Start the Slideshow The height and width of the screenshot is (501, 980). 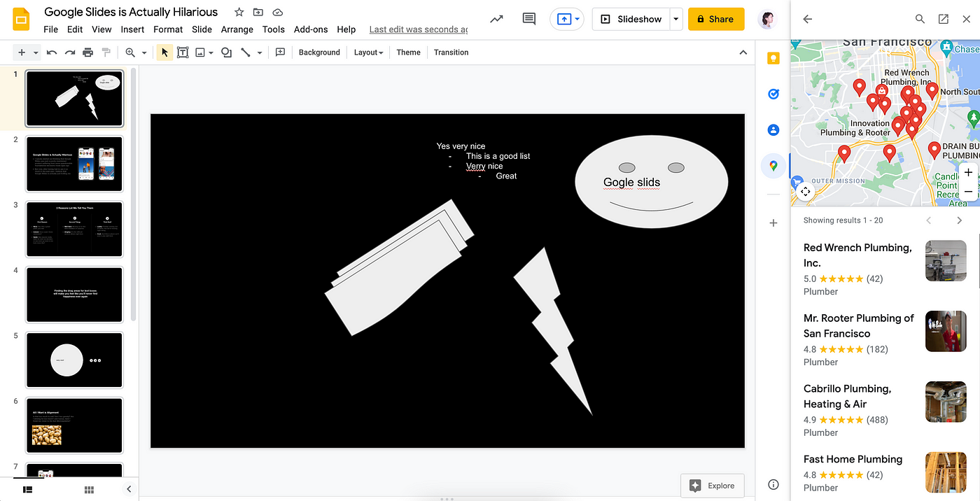coord(631,19)
